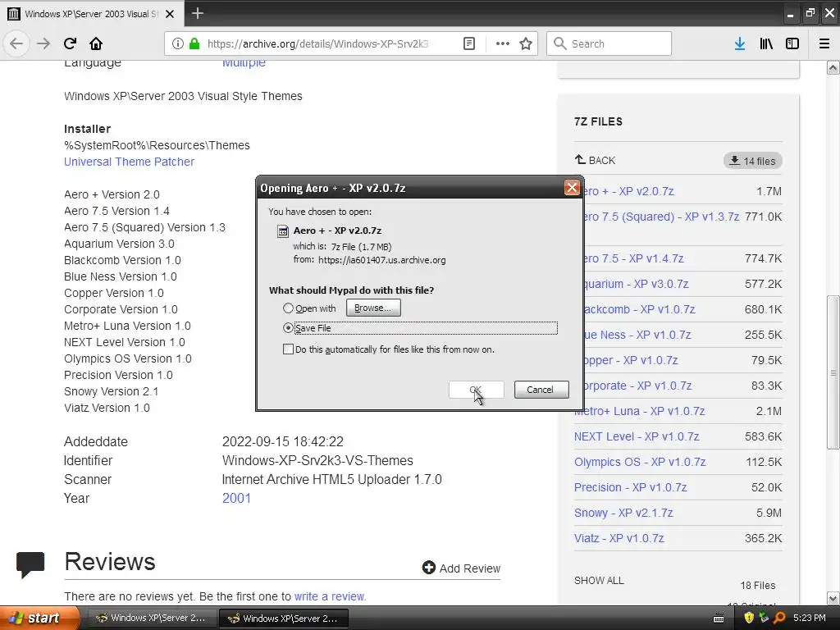Cancel the file download dialog
The width and height of the screenshot is (840, 630).
pyautogui.click(x=541, y=390)
